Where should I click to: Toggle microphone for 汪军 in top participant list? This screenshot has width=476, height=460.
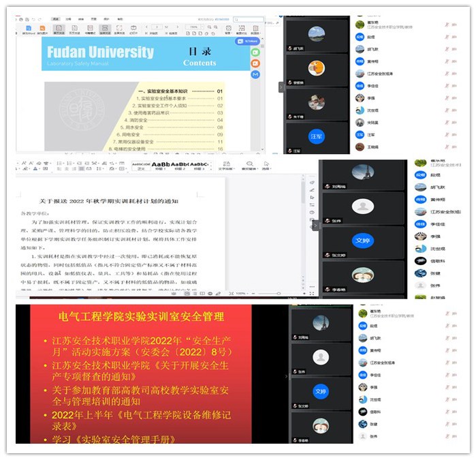[x=447, y=135]
